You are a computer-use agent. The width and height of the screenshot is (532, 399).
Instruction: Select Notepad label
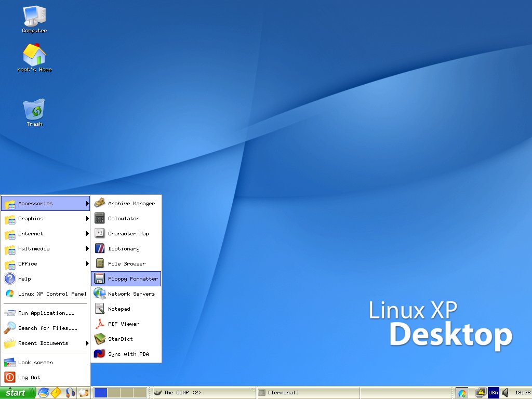pos(119,309)
